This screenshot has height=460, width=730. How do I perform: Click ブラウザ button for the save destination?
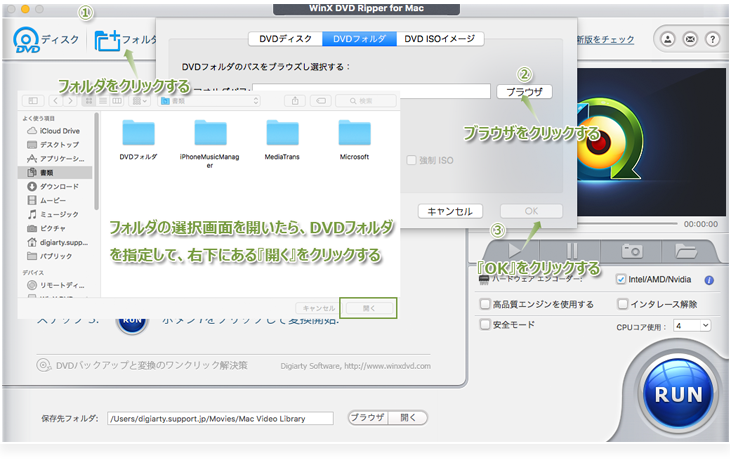point(367,418)
